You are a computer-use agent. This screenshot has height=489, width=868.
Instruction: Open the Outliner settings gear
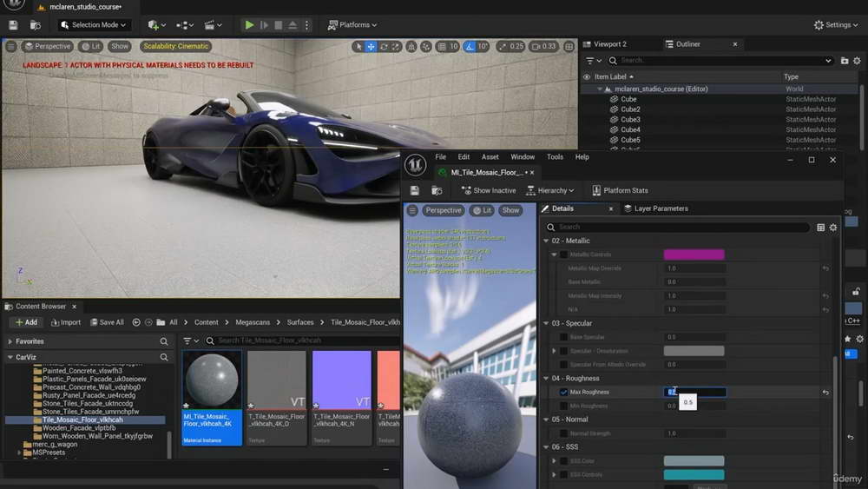point(857,61)
